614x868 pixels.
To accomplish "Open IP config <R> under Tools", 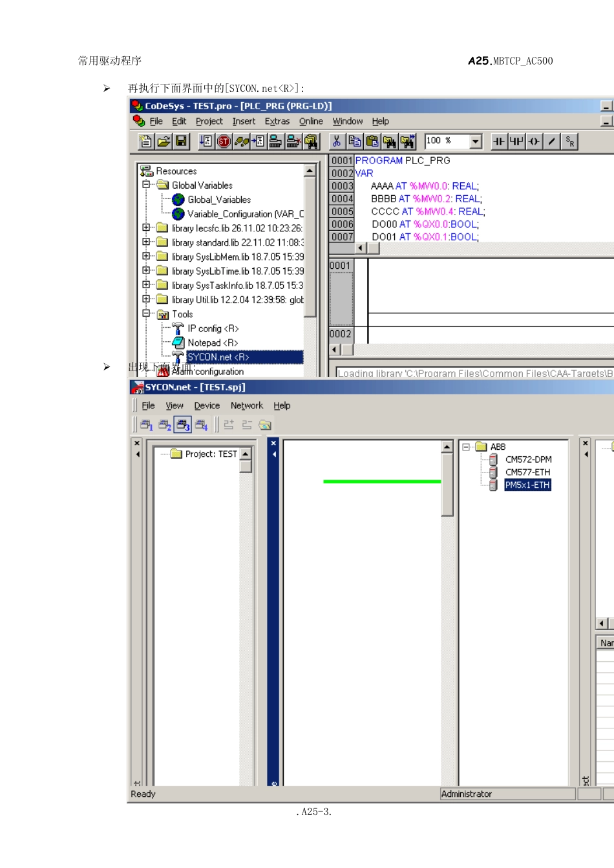I will pyautogui.click(x=213, y=328).
